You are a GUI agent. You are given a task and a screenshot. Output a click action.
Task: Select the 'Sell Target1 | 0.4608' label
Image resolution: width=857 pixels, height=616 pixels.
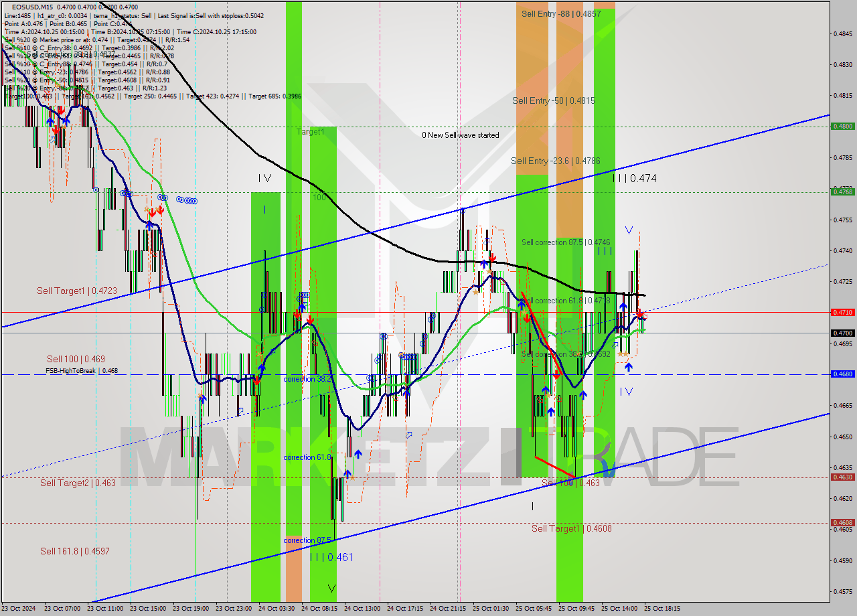[x=572, y=528]
